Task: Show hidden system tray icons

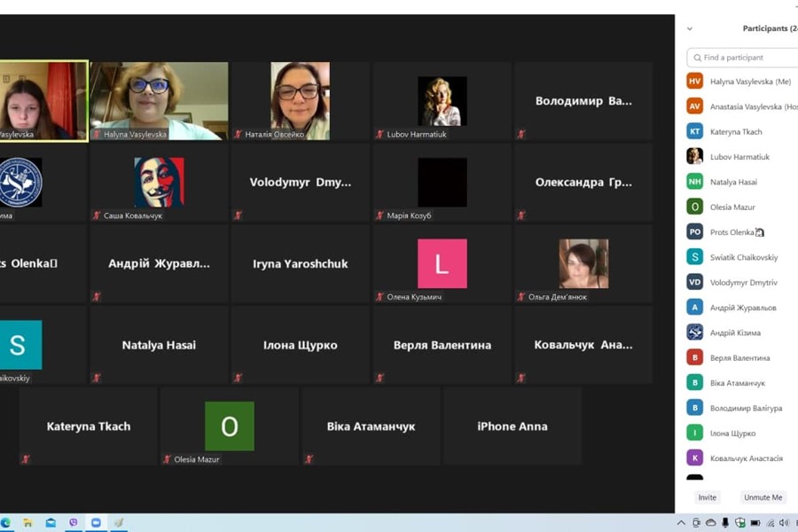Action: (x=681, y=523)
